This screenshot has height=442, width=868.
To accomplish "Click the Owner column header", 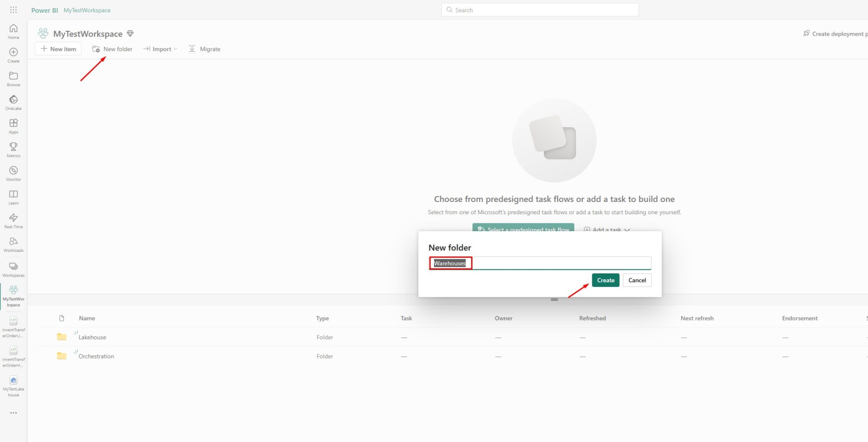I will [503, 318].
